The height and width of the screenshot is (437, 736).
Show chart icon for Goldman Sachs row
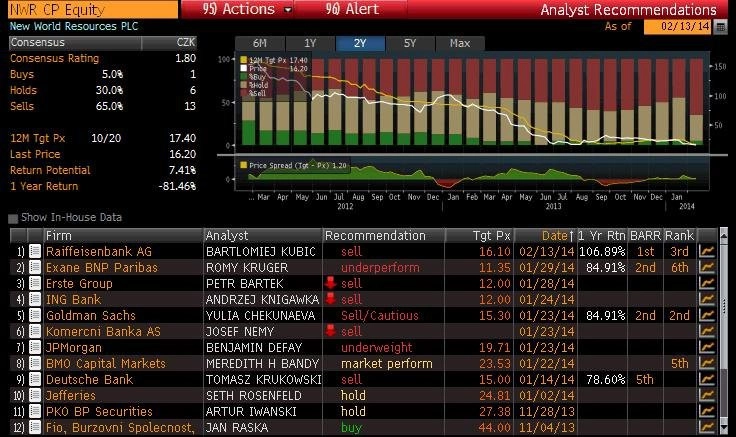[x=706, y=315]
